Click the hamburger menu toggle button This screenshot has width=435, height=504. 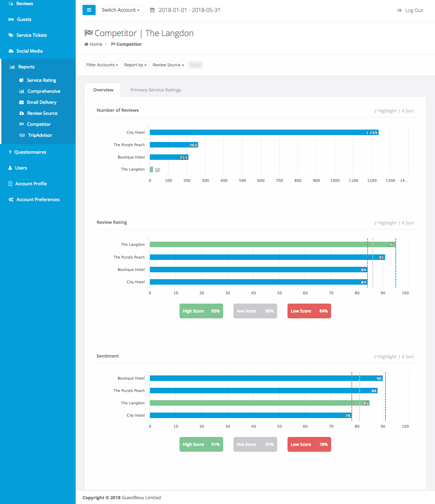pos(89,10)
